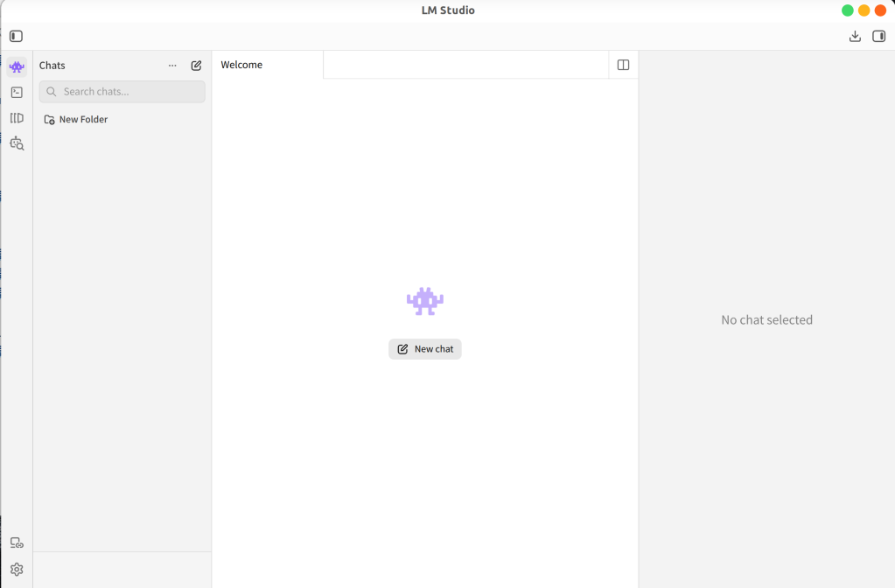The image size is (895, 588).
Task: Open the Developer terminal icon in sidebar
Action: tap(17, 92)
